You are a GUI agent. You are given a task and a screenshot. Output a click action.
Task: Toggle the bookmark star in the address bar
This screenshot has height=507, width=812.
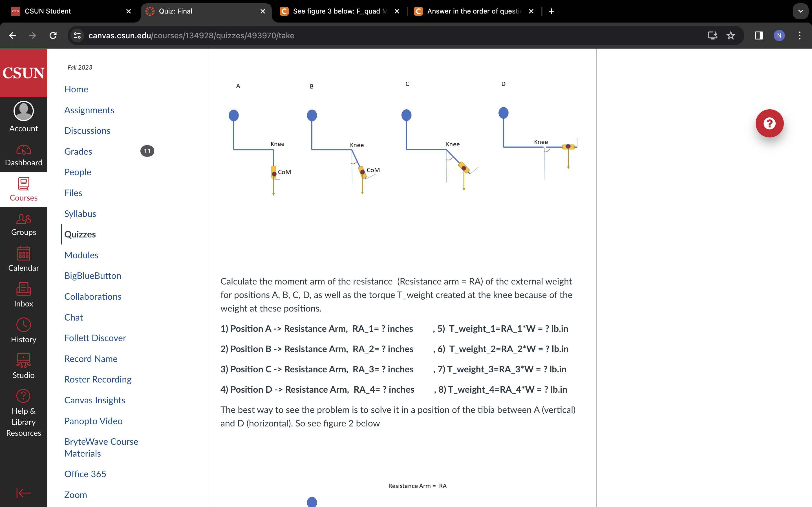[731, 35]
